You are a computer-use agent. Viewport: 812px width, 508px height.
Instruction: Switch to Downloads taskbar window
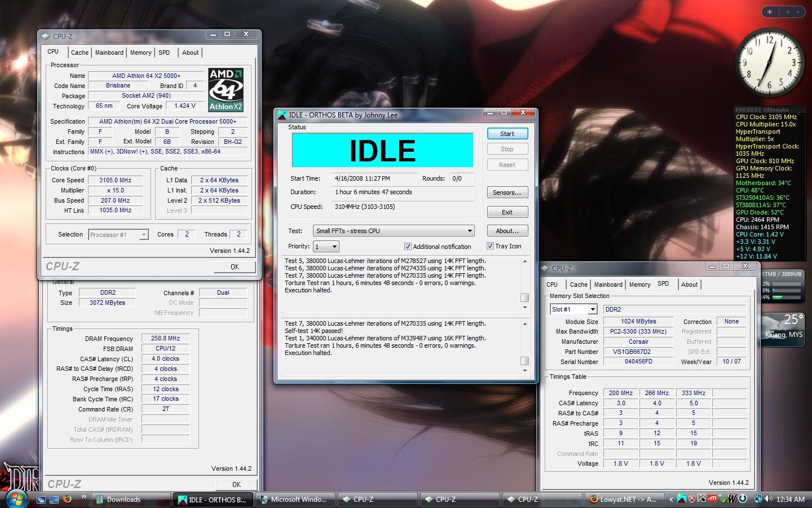pos(131,500)
